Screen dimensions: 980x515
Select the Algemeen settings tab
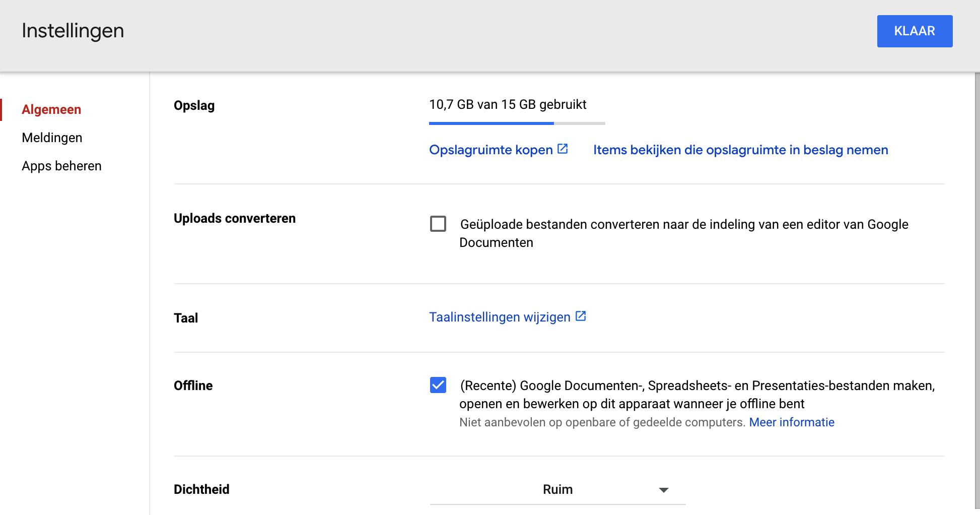click(x=51, y=110)
